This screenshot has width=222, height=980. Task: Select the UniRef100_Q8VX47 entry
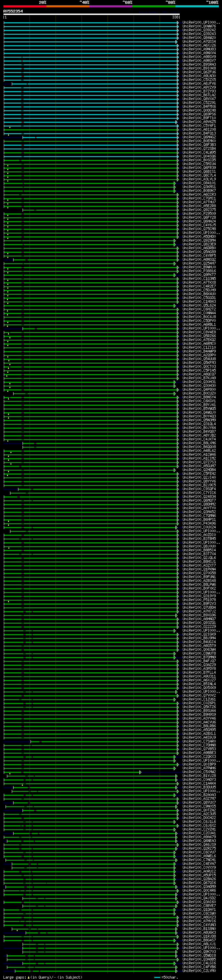click(x=199, y=99)
